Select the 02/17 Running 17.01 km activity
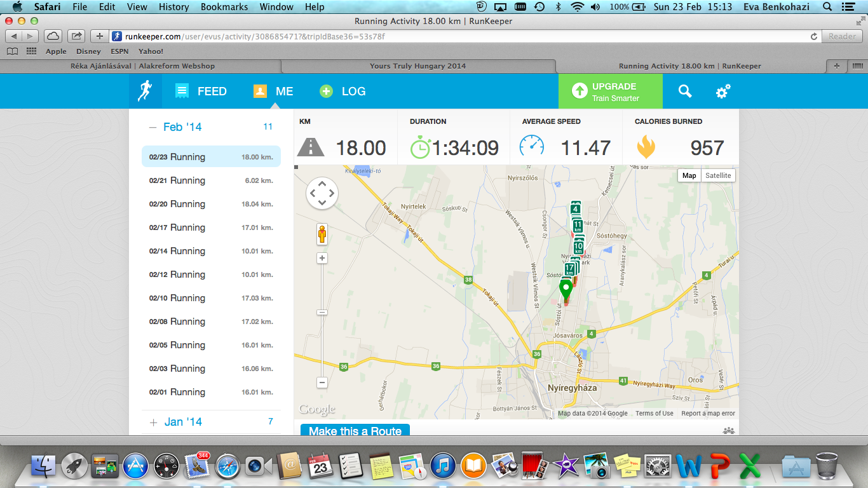 211,227
